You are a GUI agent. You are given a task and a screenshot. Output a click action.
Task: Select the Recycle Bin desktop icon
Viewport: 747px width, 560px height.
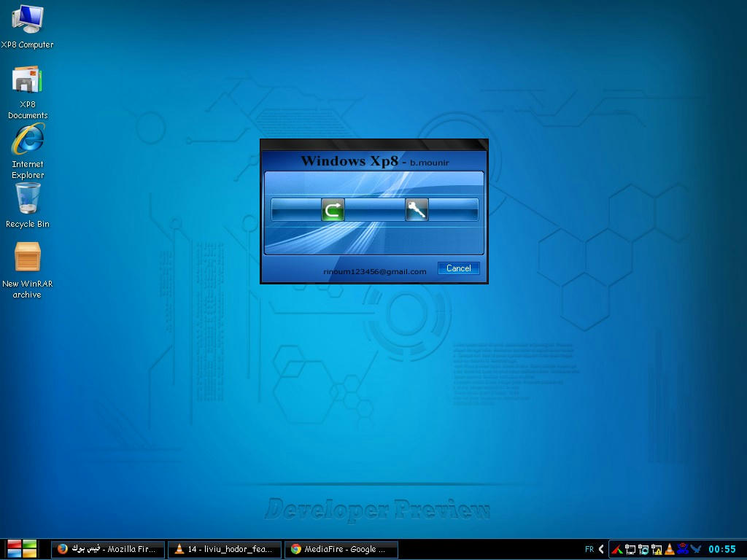[28, 206]
